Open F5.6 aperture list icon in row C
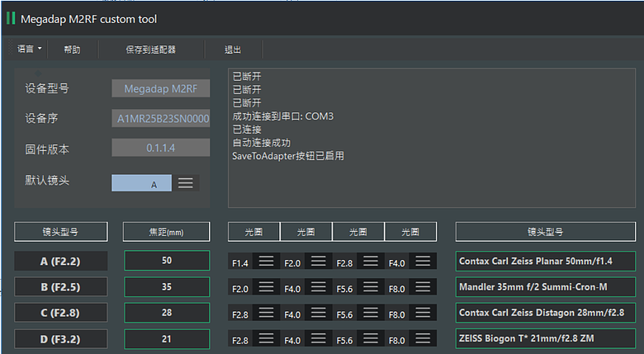The width and height of the screenshot is (644, 354). [x=371, y=313]
